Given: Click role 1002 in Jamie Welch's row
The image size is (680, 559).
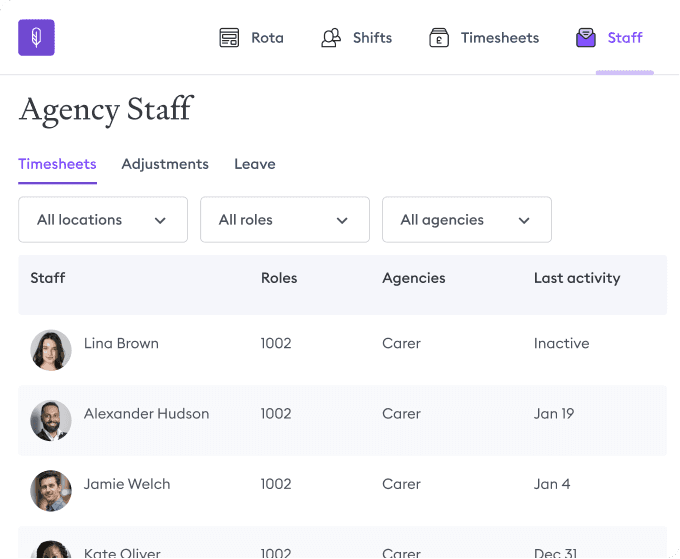Looking at the screenshot, I should [x=276, y=484].
